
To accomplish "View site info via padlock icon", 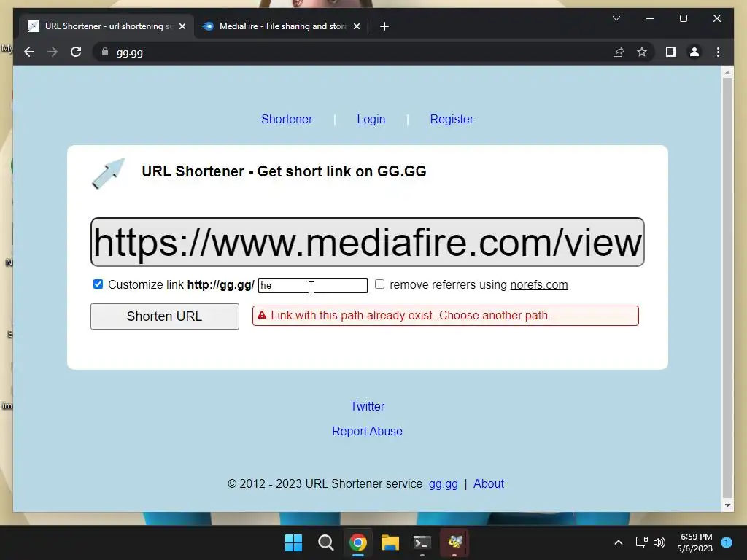I will point(105,52).
